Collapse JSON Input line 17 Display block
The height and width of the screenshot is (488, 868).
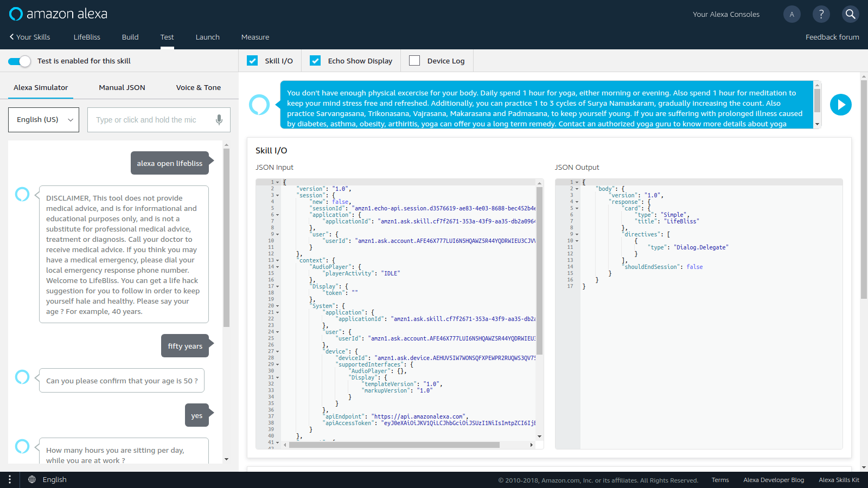click(278, 286)
